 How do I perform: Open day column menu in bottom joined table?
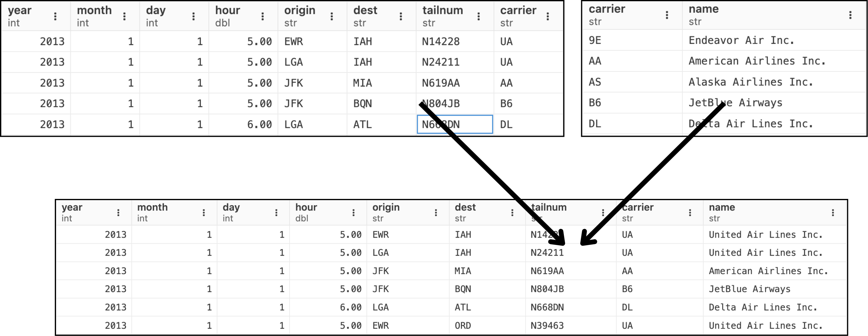pyautogui.click(x=276, y=212)
